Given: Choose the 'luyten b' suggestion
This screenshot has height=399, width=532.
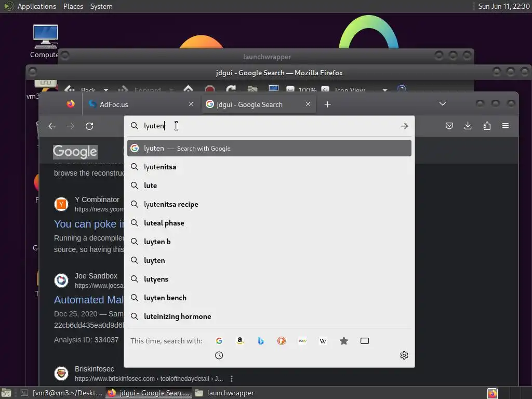Looking at the screenshot, I should [269, 242].
